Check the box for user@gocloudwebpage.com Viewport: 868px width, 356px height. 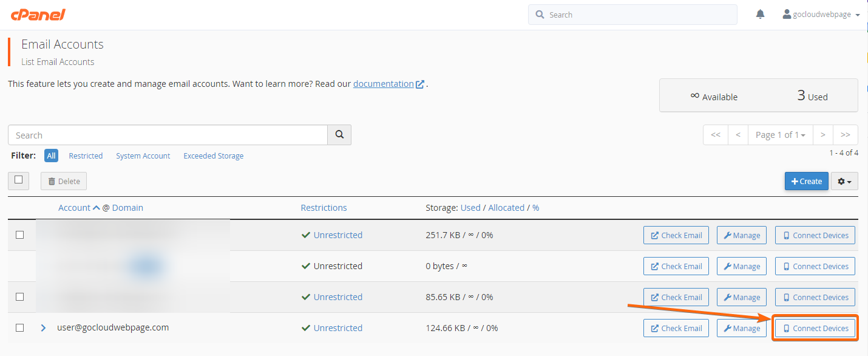(19, 328)
